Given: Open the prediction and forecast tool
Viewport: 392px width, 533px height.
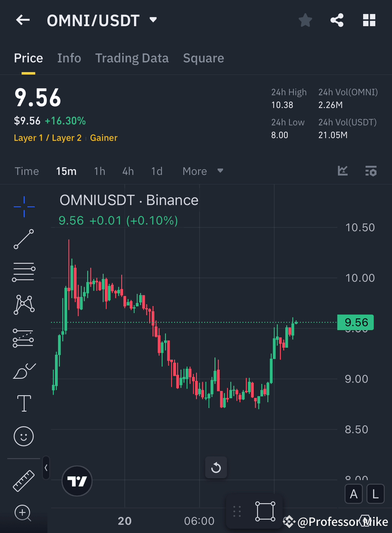Looking at the screenshot, I should point(24,338).
